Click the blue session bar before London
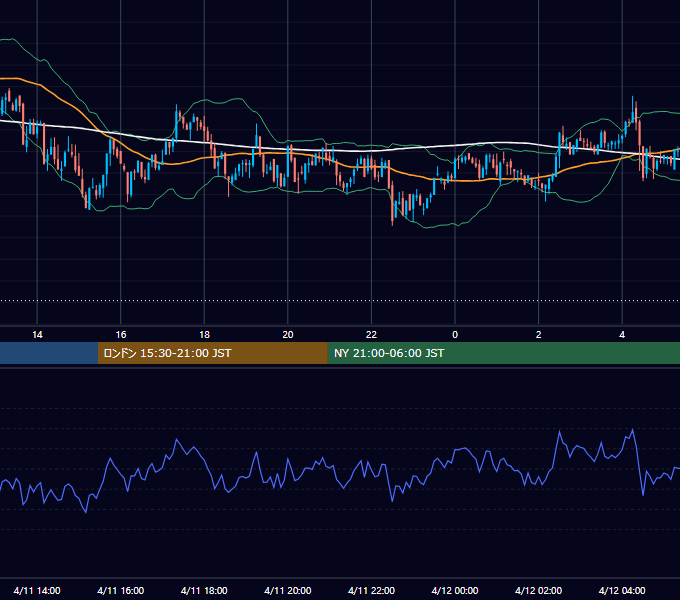Viewport: 680px width, 600px height. [x=49, y=353]
